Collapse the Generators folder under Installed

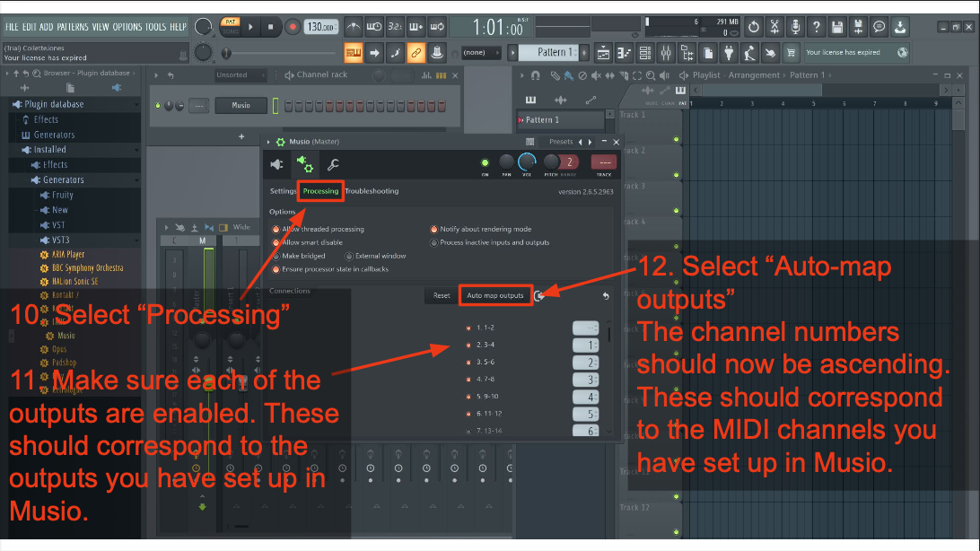tap(137, 179)
